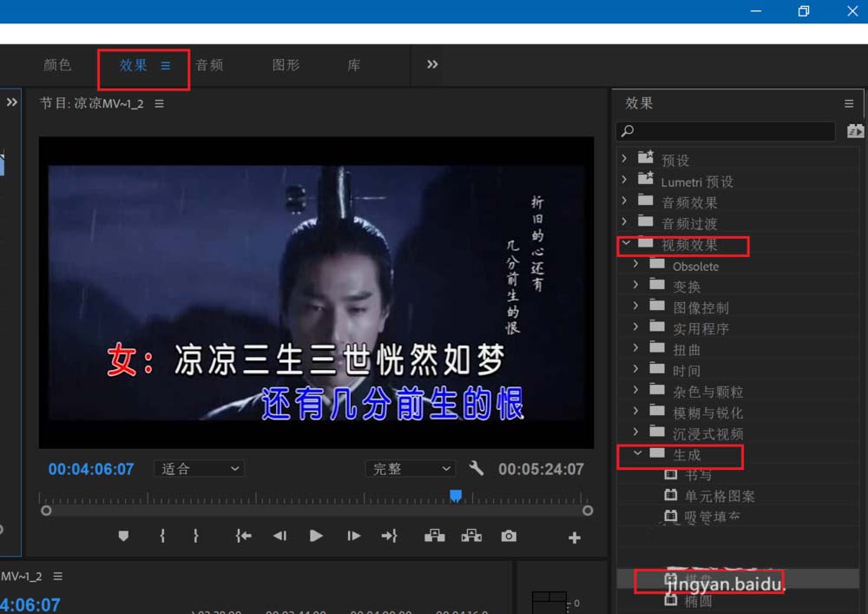Expand the collapsed left panel chevrons
The height and width of the screenshot is (614, 868).
(x=11, y=102)
